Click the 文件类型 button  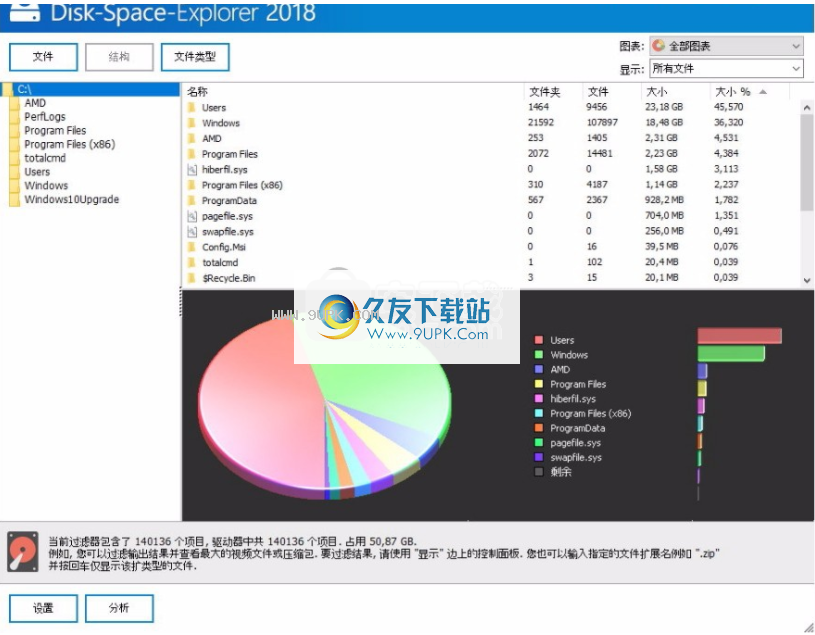tap(195, 57)
